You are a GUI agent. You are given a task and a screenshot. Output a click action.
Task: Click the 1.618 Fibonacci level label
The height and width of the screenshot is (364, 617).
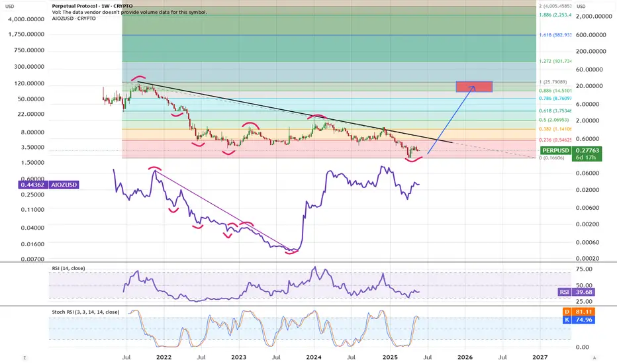[553, 35]
